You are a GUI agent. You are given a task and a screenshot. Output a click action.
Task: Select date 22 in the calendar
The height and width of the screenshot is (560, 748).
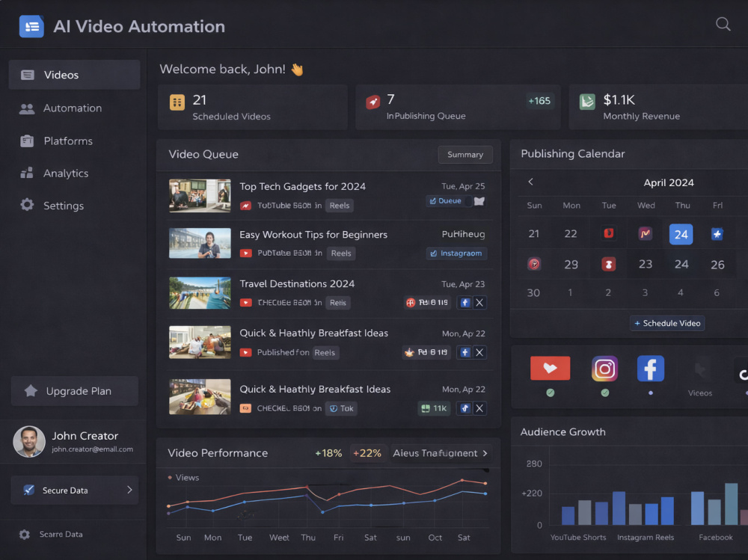pyautogui.click(x=571, y=234)
